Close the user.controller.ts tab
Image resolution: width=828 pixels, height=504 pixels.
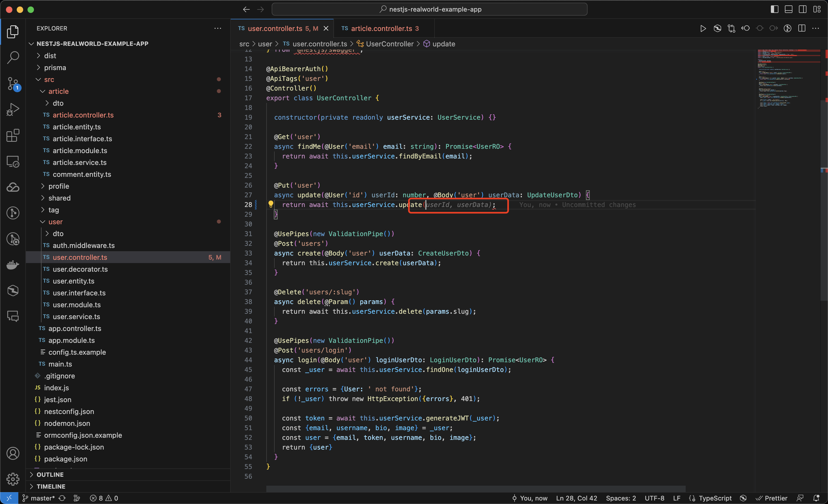coord(326,29)
